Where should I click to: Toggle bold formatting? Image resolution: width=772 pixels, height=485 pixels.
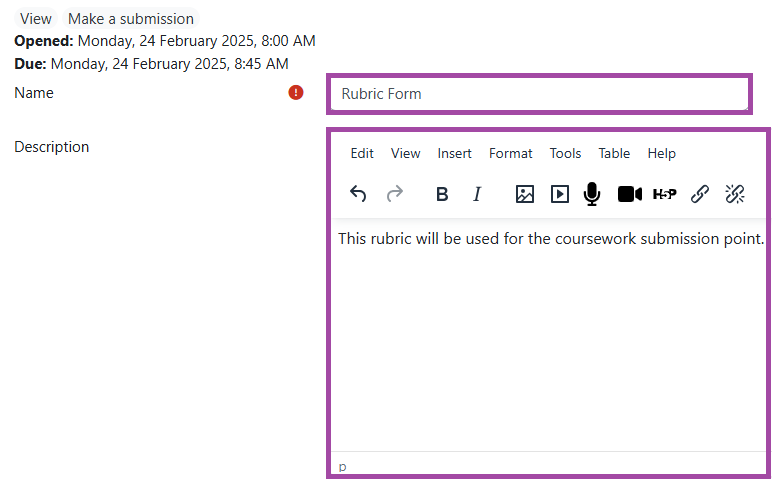pyautogui.click(x=442, y=194)
